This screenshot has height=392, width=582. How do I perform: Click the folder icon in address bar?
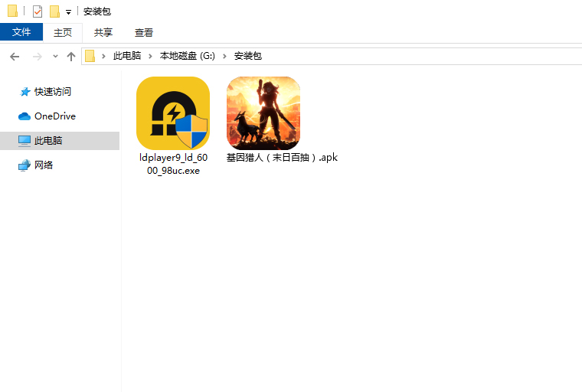click(x=90, y=56)
